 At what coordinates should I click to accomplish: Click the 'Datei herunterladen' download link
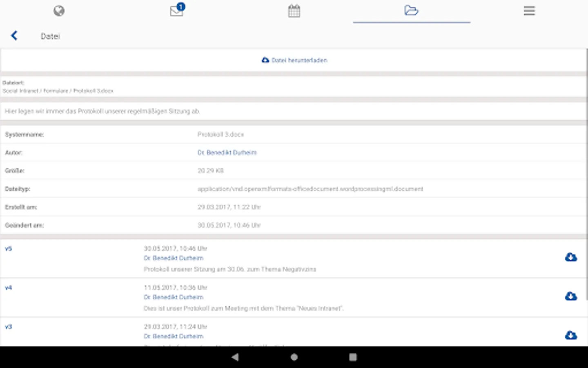point(294,60)
